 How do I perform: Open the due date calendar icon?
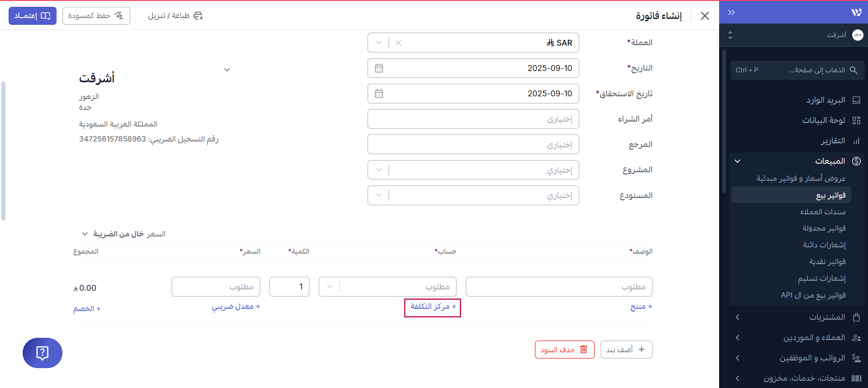[x=379, y=94]
